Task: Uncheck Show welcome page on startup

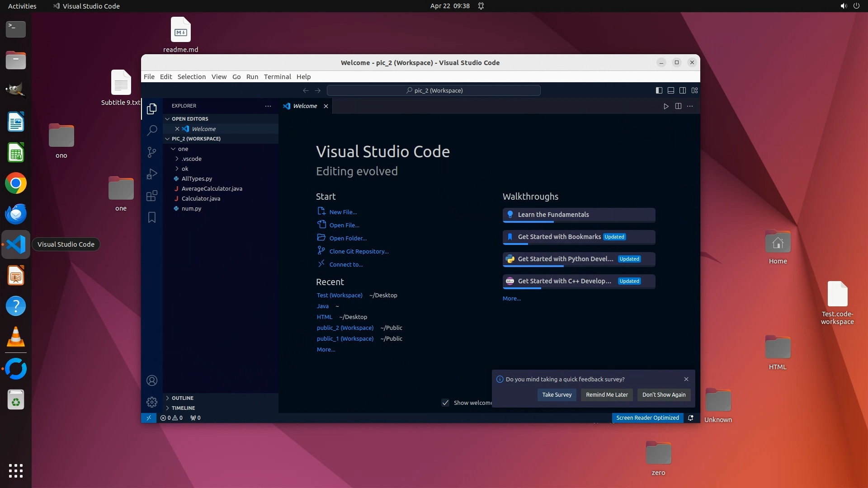Action: [x=445, y=403]
